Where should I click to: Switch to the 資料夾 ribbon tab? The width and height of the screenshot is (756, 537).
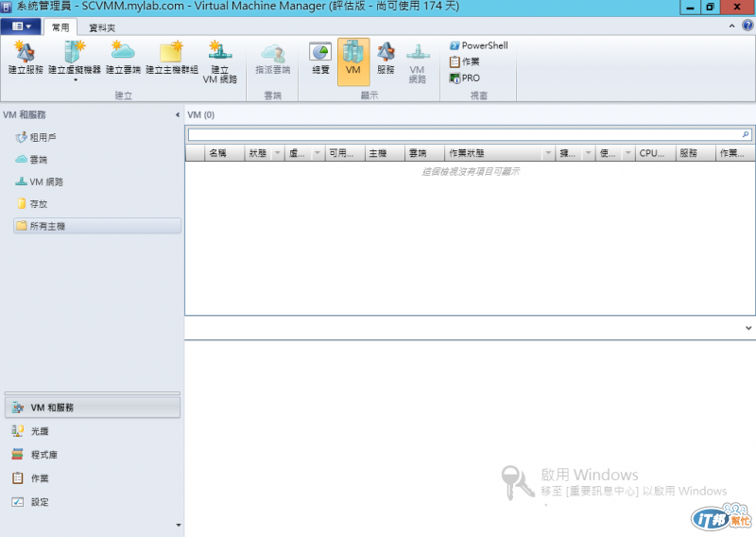click(102, 28)
